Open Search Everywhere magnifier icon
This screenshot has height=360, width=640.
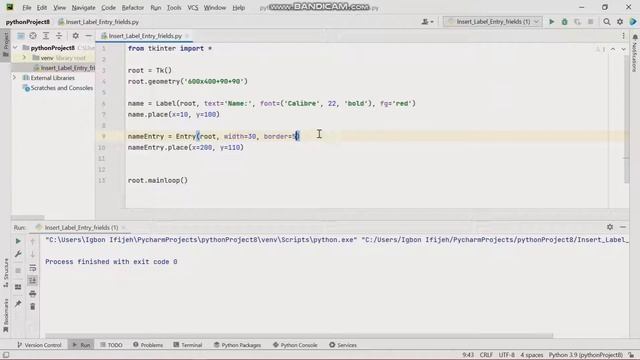[x=607, y=22]
